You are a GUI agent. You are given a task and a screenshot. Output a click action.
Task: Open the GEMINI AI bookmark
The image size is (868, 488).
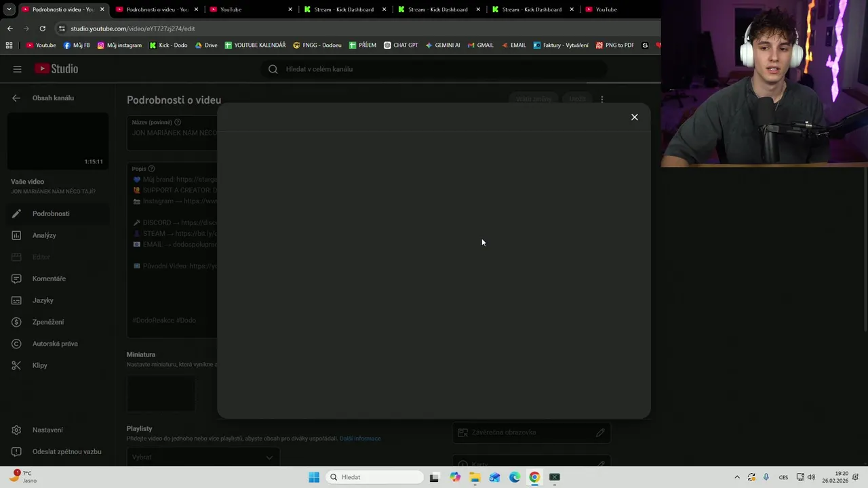pyautogui.click(x=442, y=45)
